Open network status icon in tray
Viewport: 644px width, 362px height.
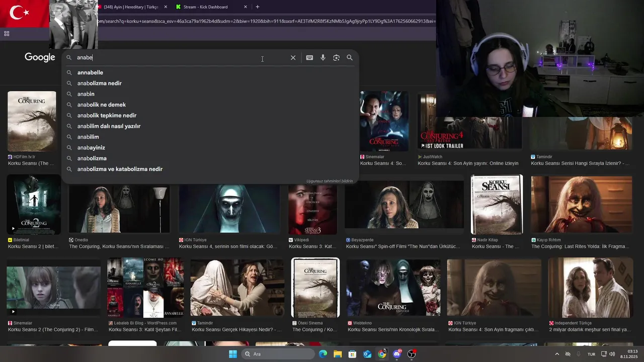click(x=604, y=354)
